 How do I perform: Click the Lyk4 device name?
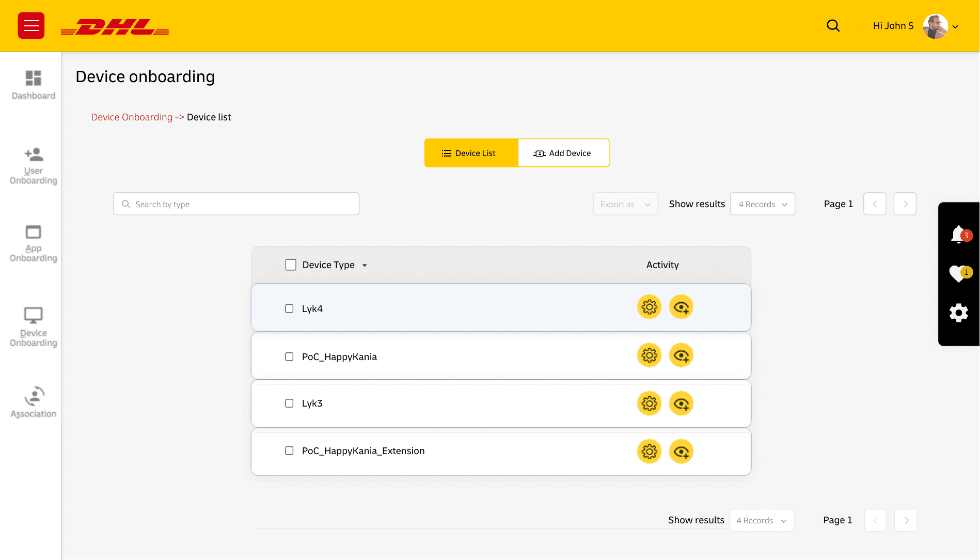click(x=312, y=309)
